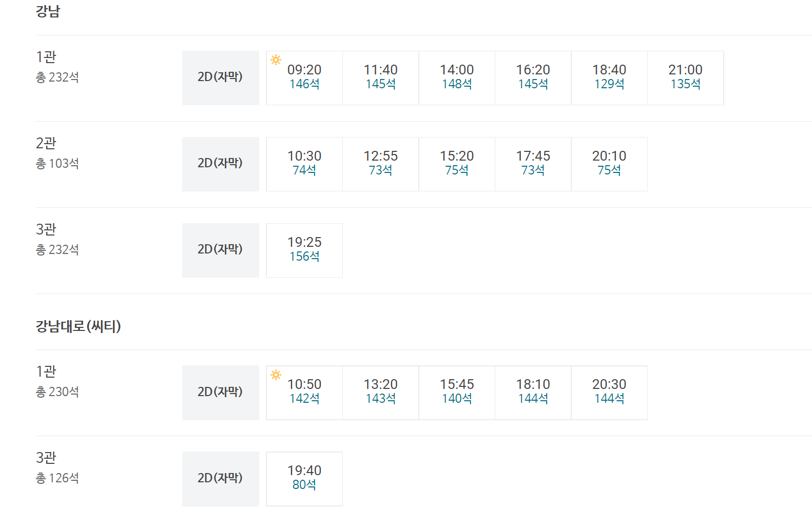Select the 14:00 showtime with 148석
This screenshot has height=509, width=812.
(457, 78)
